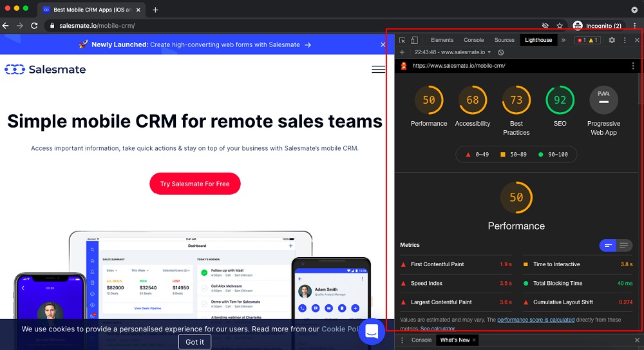Open the See calculator link
The height and width of the screenshot is (350, 644).
pos(437,329)
